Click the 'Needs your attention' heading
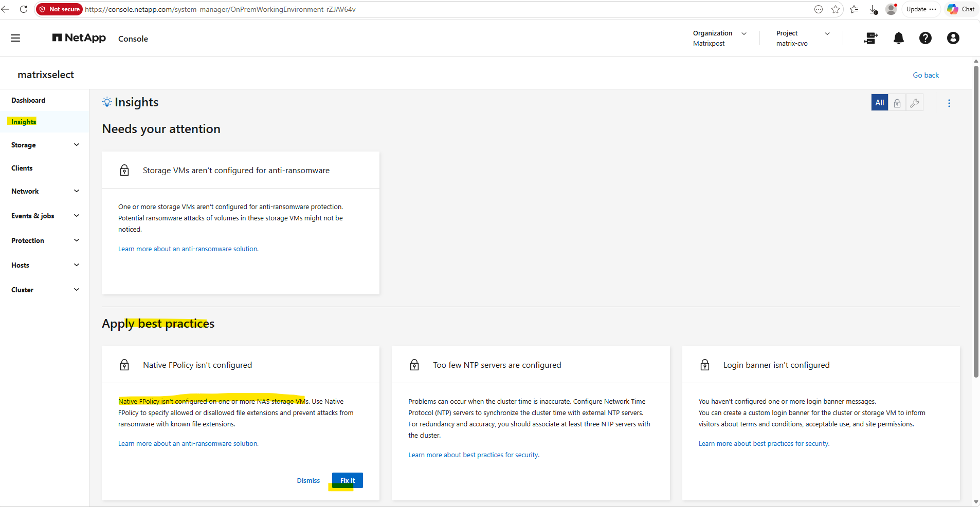 [161, 129]
